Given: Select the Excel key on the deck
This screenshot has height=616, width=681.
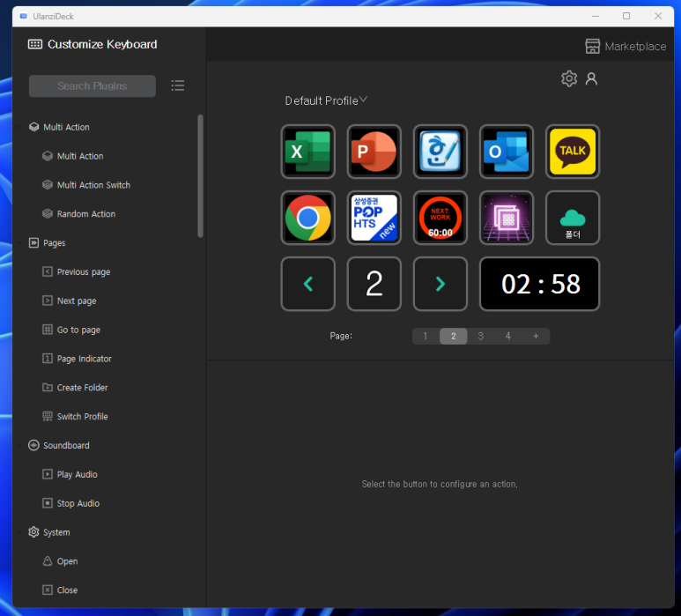Looking at the screenshot, I should tap(308, 152).
